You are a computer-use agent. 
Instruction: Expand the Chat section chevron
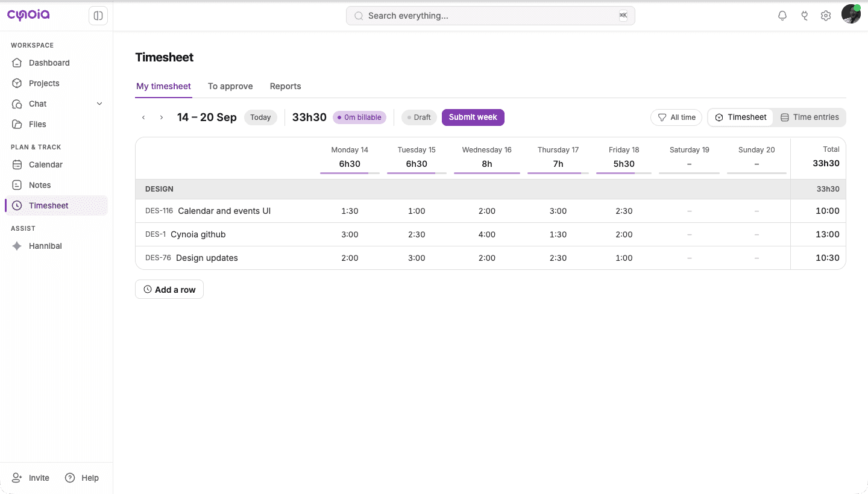click(x=99, y=104)
